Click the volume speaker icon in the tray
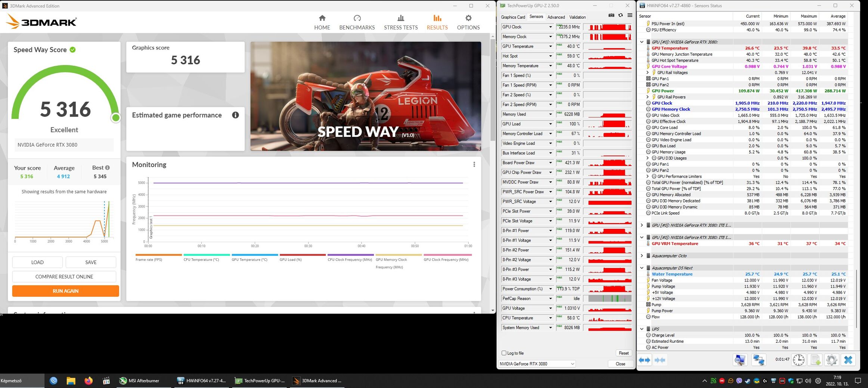 pos(808,381)
